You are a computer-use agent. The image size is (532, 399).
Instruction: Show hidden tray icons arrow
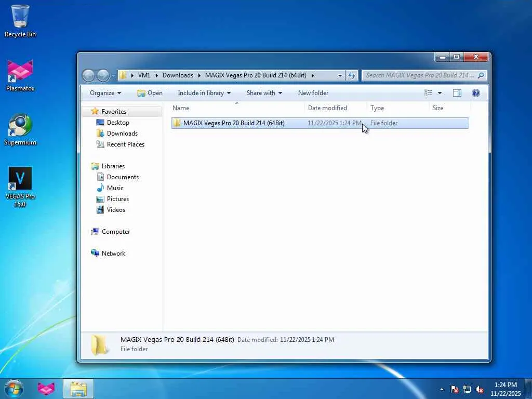pyautogui.click(x=442, y=389)
